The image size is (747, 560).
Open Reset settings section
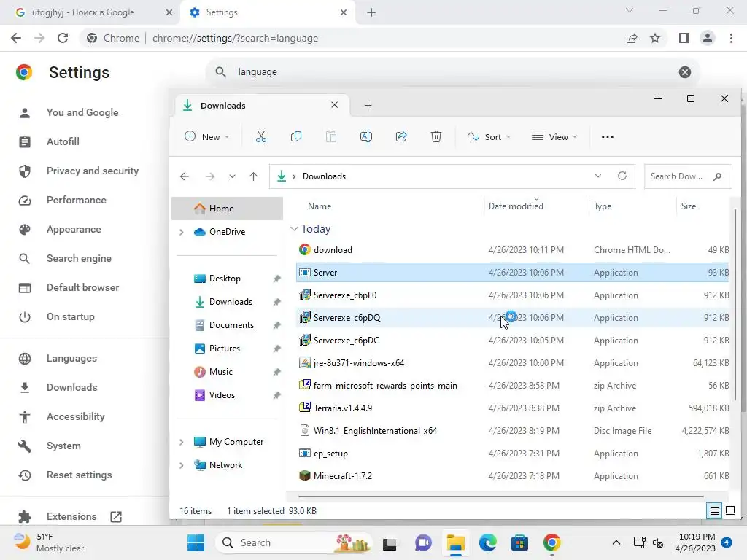pos(79,475)
